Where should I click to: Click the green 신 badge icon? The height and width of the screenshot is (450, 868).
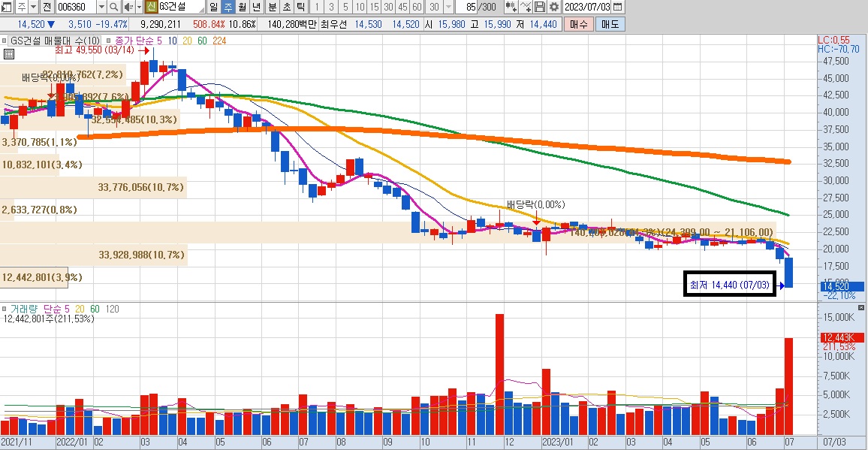pos(151,7)
